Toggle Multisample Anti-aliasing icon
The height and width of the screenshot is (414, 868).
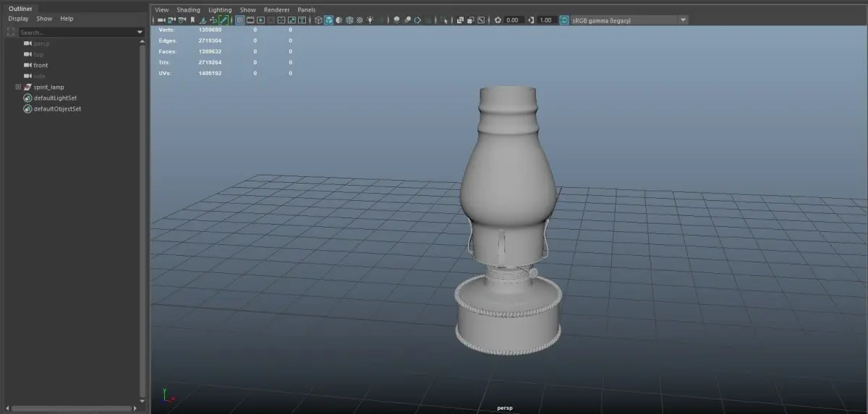(x=417, y=20)
